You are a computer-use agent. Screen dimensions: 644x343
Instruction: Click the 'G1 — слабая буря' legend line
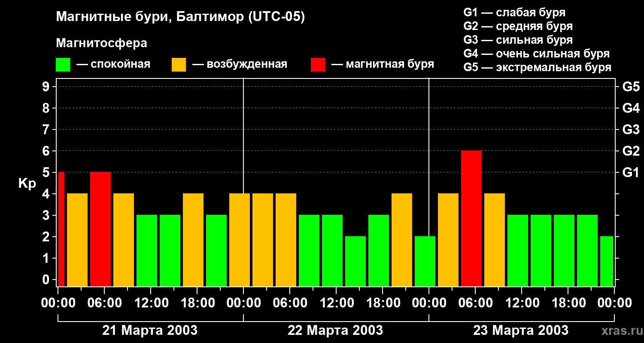(x=514, y=12)
